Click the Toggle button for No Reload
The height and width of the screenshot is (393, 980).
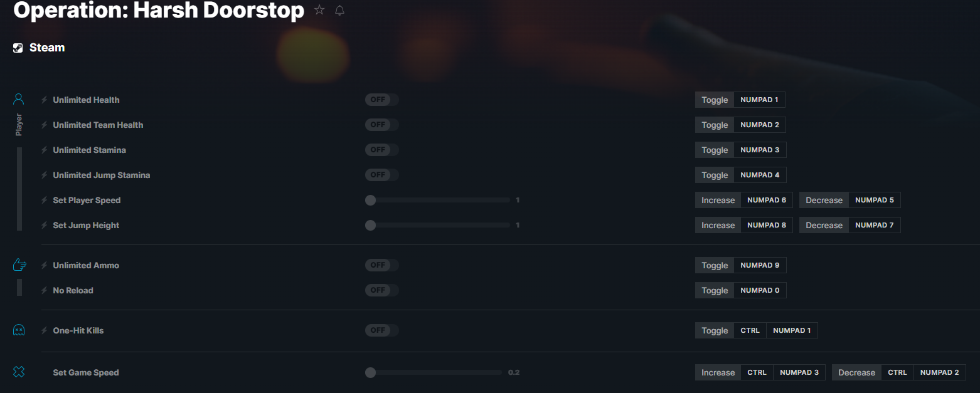715,290
